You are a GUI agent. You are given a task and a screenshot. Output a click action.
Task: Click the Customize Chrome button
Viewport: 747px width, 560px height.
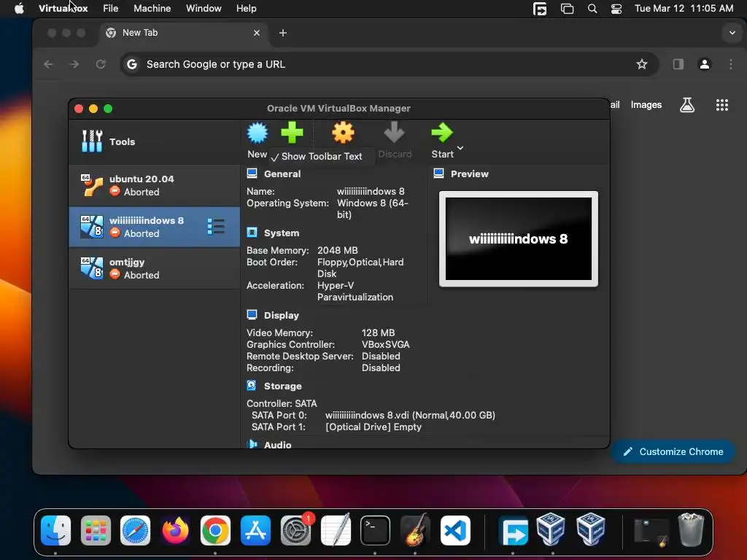(673, 452)
